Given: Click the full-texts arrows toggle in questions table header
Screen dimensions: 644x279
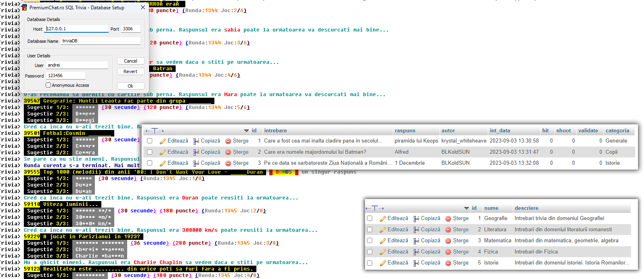Looking at the screenshot, I should click(x=155, y=131).
